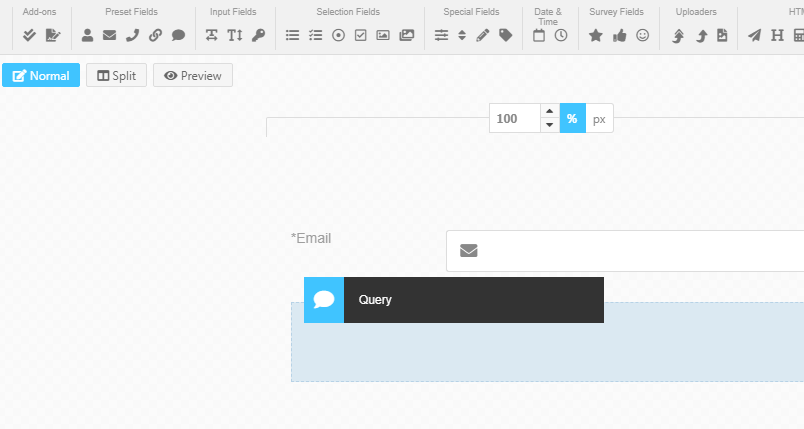
Task: Add the Email preset field from toolbar
Action: coord(109,35)
